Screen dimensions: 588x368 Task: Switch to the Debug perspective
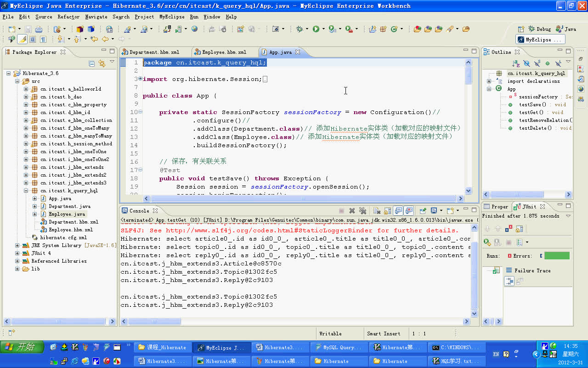click(x=539, y=29)
